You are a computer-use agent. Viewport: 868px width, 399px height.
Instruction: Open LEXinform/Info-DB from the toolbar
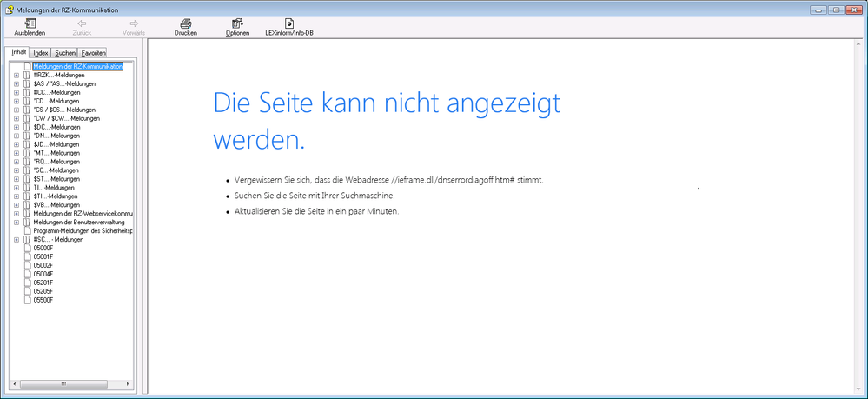(x=288, y=23)
